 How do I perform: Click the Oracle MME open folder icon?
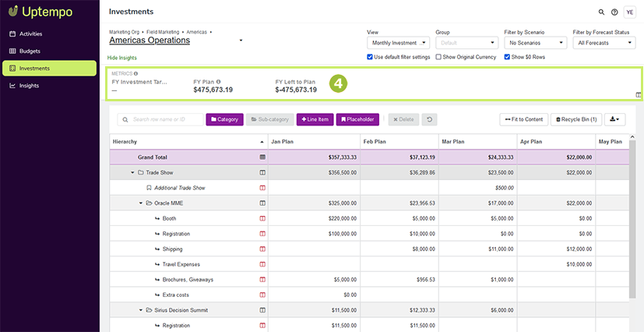pos(149,203)
